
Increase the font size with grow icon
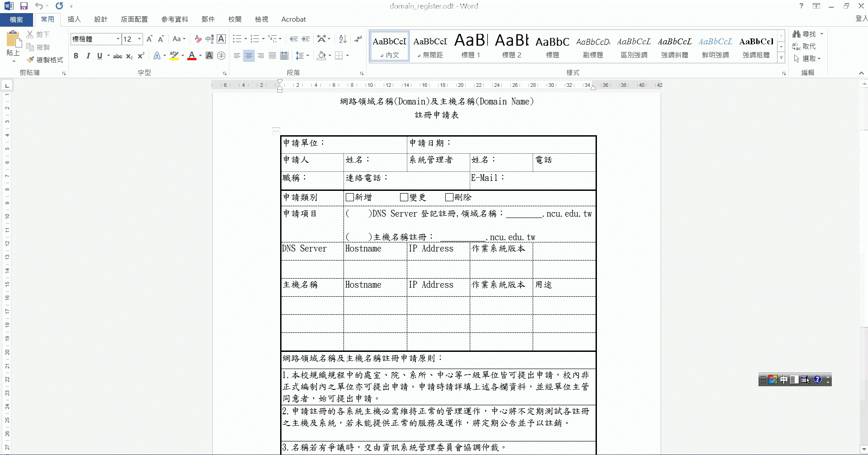pos(149,39)
